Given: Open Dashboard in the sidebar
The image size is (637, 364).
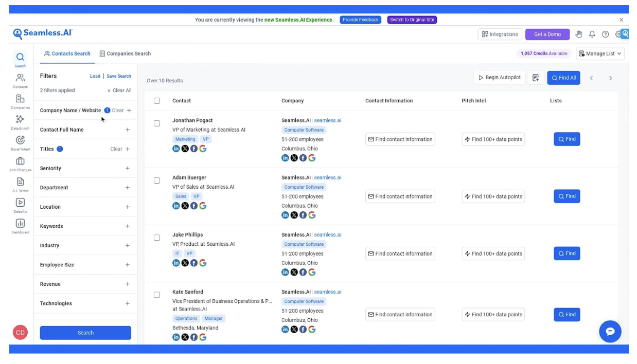Looking at the screenshot, I should pyautogui.click(x=20, y=226).
